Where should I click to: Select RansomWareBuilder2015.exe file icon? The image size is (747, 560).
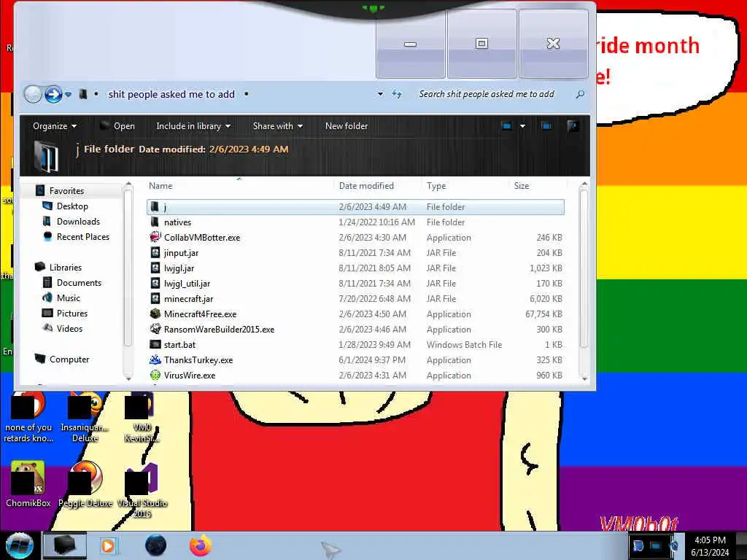tap(155, 329)
